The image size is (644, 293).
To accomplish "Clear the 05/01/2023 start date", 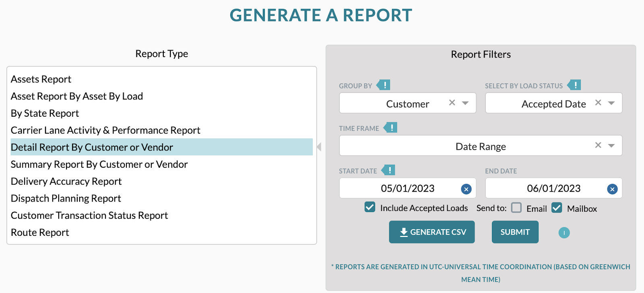I will click(x=466, y=189).
